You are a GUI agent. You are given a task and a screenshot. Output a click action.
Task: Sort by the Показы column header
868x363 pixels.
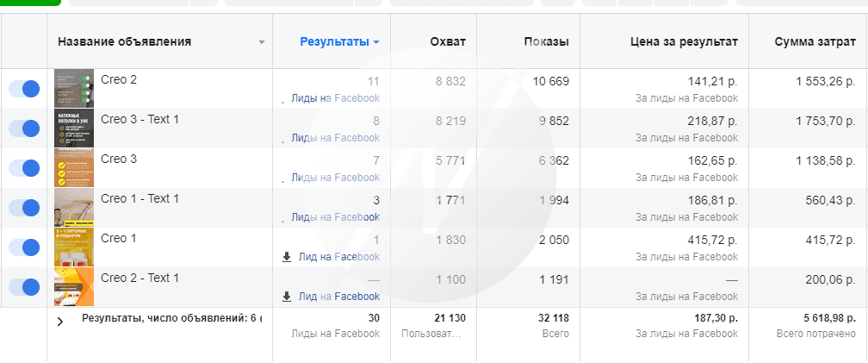pyautogui.click(x=546, y=41)
